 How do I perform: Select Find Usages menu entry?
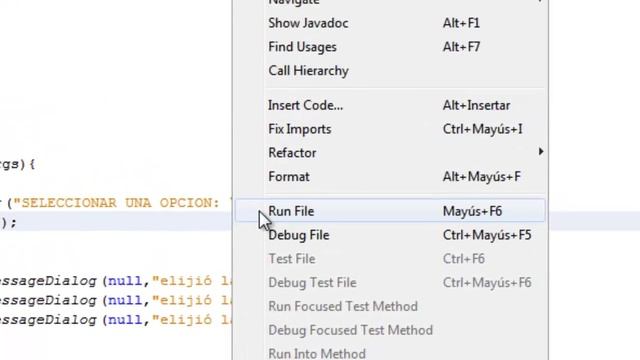tap(390, 47)
